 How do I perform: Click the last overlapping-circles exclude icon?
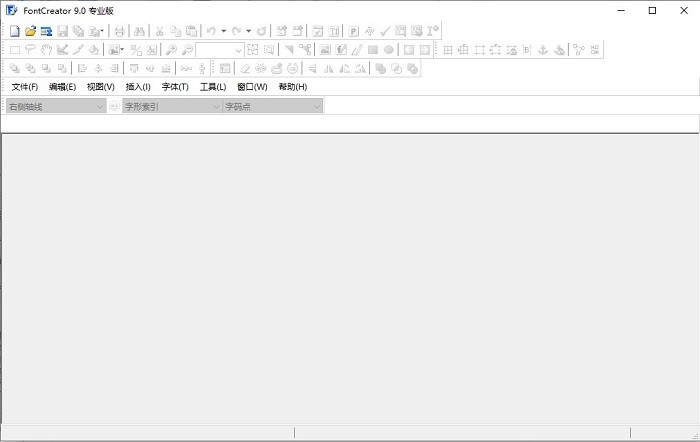[413, 68]
